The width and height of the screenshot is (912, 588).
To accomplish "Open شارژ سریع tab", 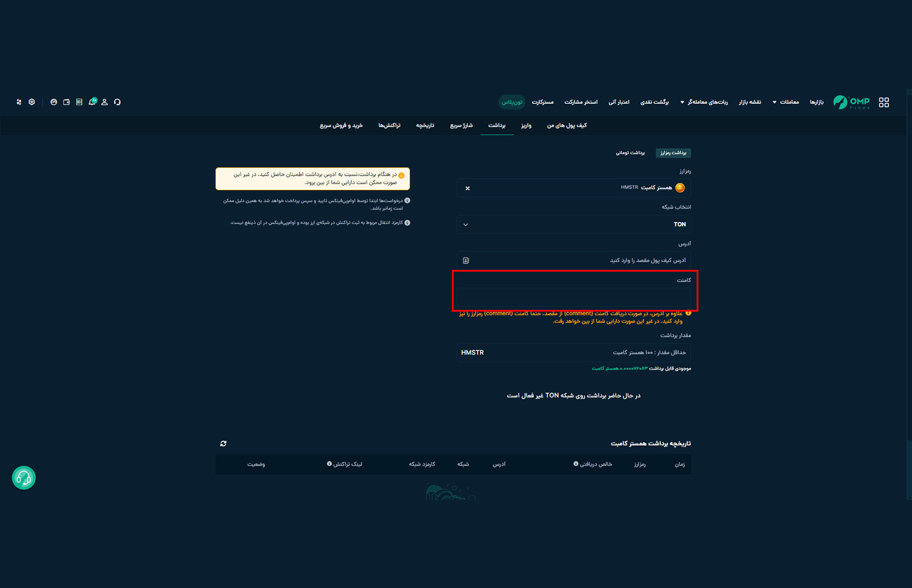I will 461,126.
